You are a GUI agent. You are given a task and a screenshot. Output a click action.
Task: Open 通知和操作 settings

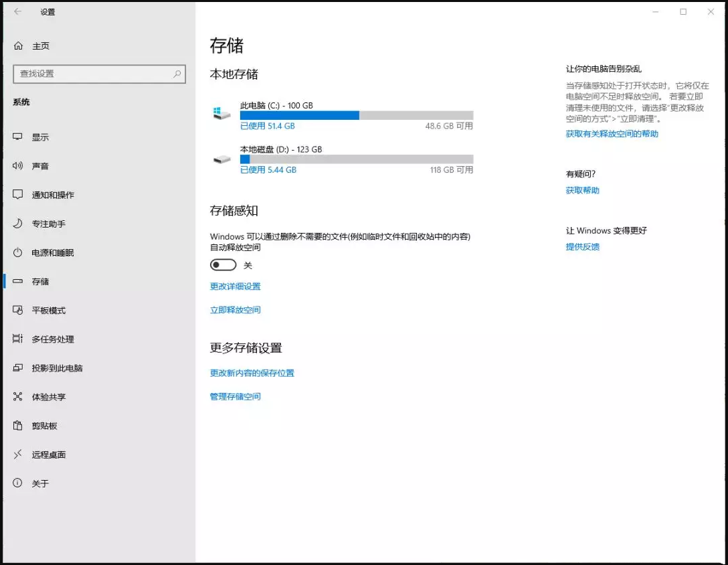pyautogui.click(x=54, y=194)
